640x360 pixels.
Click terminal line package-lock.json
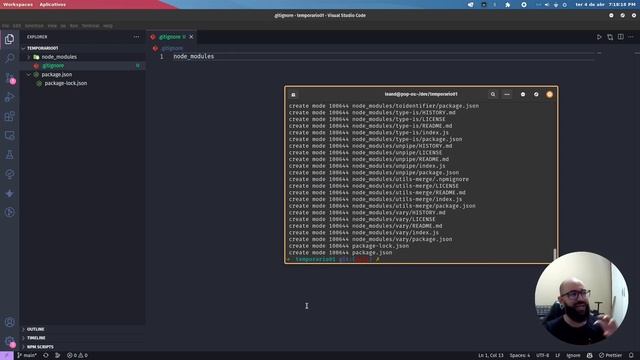(349, 246)
